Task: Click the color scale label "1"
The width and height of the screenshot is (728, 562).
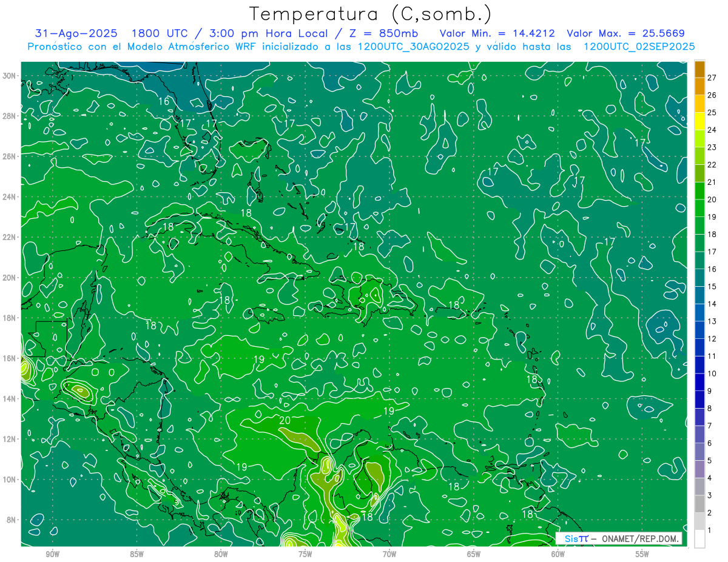Action: [x=710, y=530]
